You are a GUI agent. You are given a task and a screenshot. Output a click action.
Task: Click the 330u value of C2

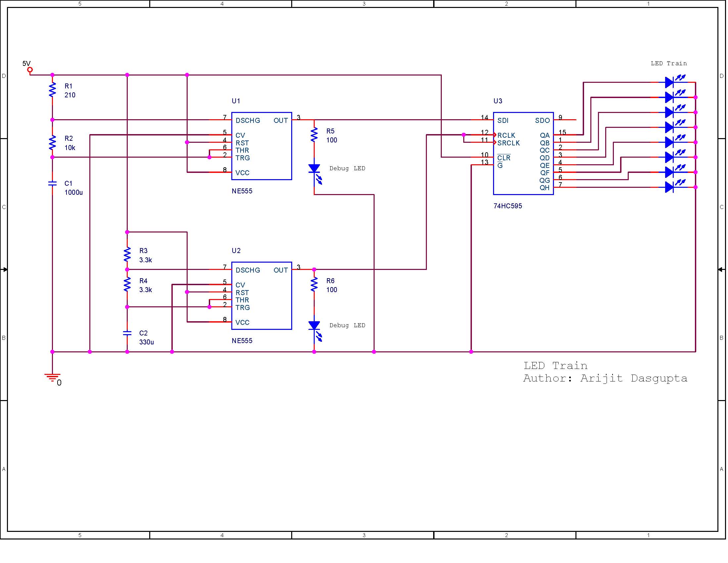click(147, 343)
